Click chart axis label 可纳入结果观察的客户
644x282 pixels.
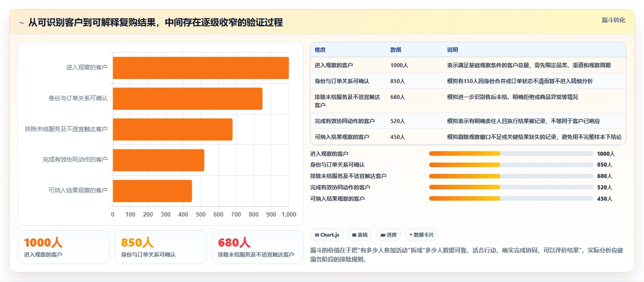click(78, 191)
